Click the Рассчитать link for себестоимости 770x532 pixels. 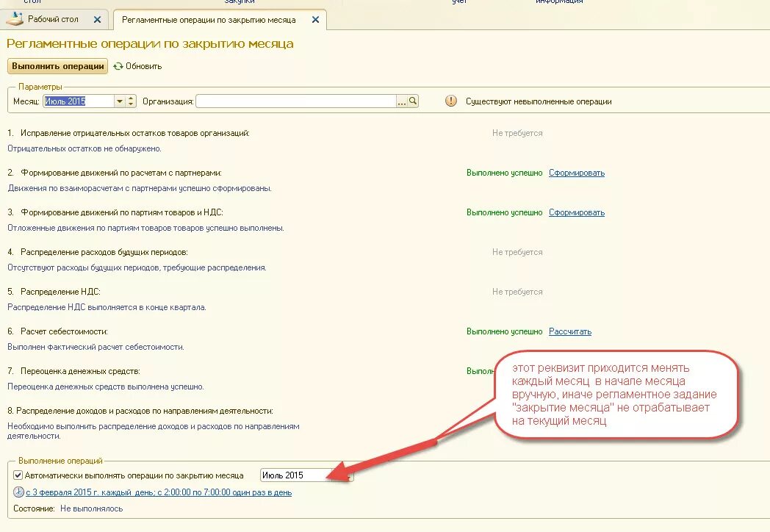[x=570, y=331]
